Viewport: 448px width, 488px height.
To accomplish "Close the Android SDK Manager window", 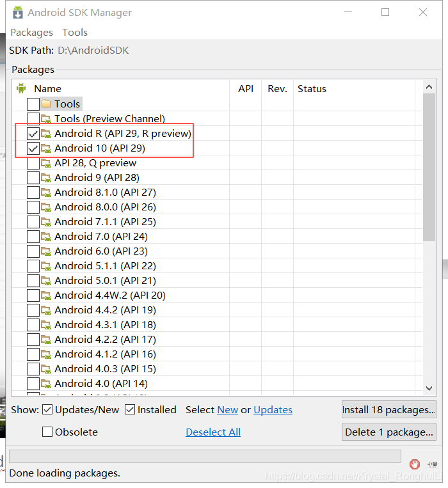I will (423, 12).
